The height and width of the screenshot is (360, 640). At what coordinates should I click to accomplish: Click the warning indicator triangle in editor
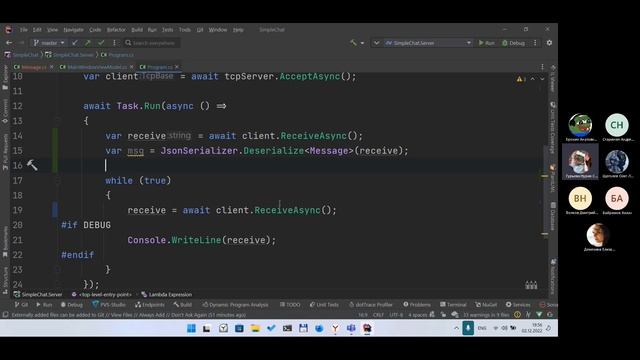(520, 79)
